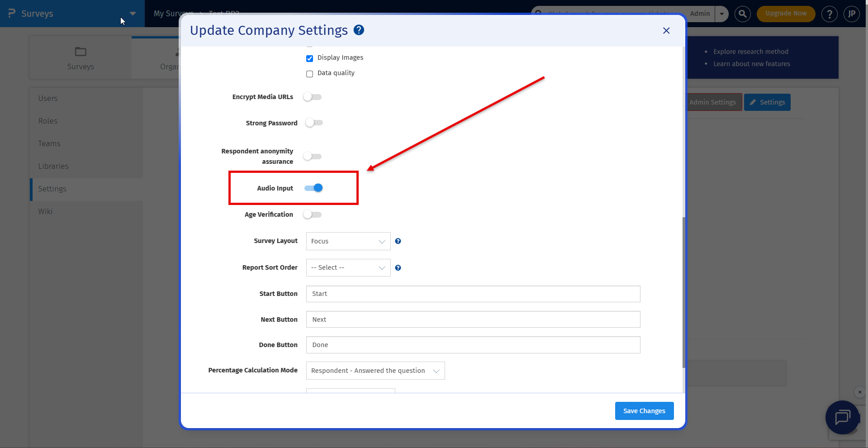868x448 pixels.
Task: Click the Done Button text field
Action: 473,345
